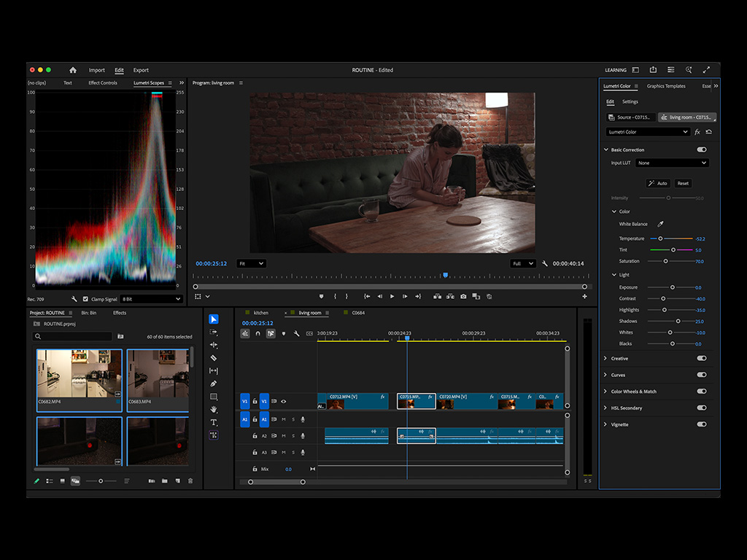Open the Input LUT dropdown
This screenshot has width=747, height=560.
671,163
